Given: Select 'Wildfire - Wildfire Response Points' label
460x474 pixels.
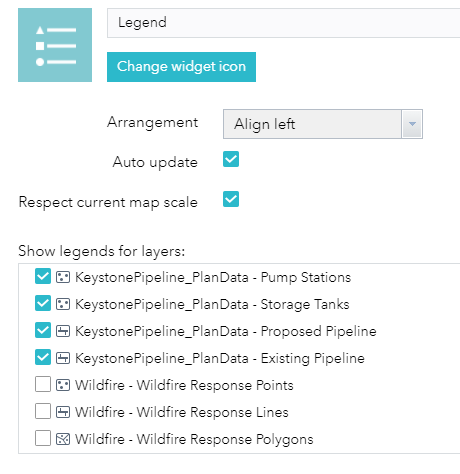Looking at the screenshot, I should click(x=184, y=386).
